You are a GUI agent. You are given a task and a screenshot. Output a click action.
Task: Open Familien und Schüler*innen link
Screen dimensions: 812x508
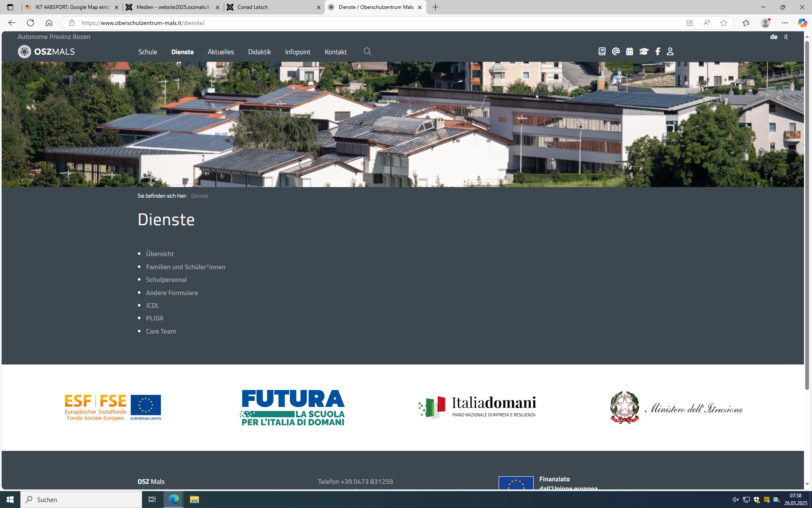pos(186,267)
